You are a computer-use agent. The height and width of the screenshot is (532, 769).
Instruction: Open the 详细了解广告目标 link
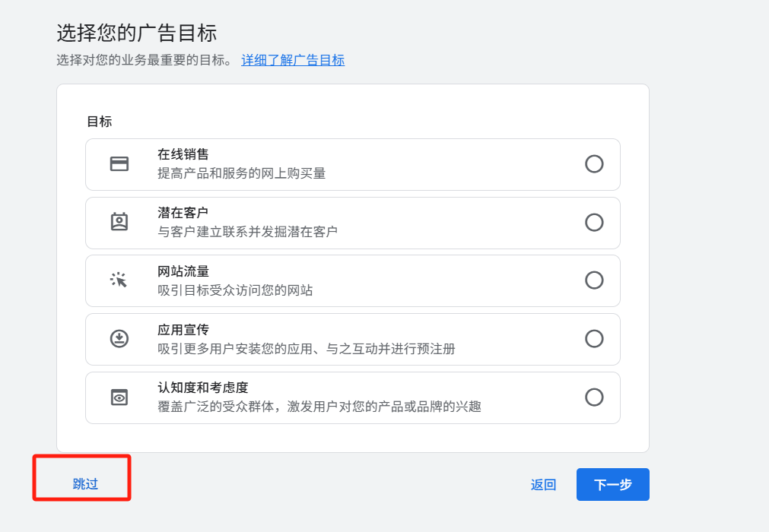(x=293, y=60)
